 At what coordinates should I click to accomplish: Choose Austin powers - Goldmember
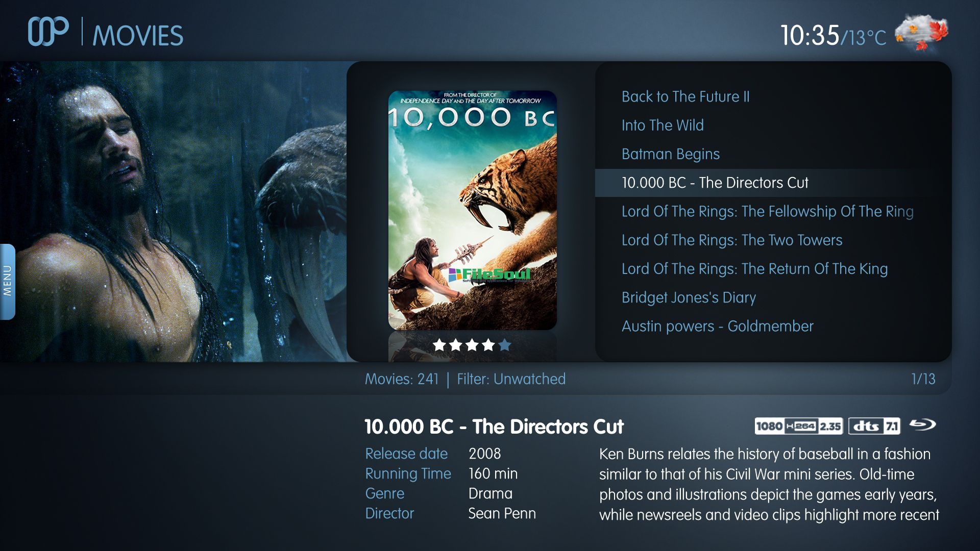[x=717, y=326]
